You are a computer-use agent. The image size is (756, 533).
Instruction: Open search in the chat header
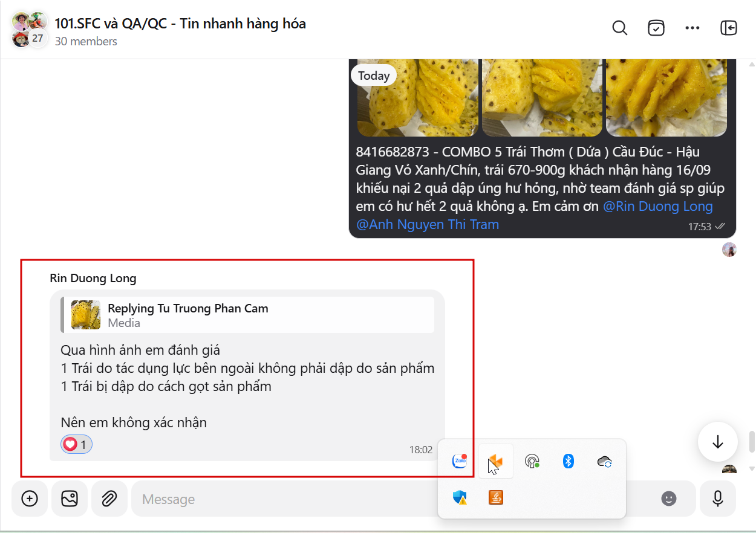[620, 28]
